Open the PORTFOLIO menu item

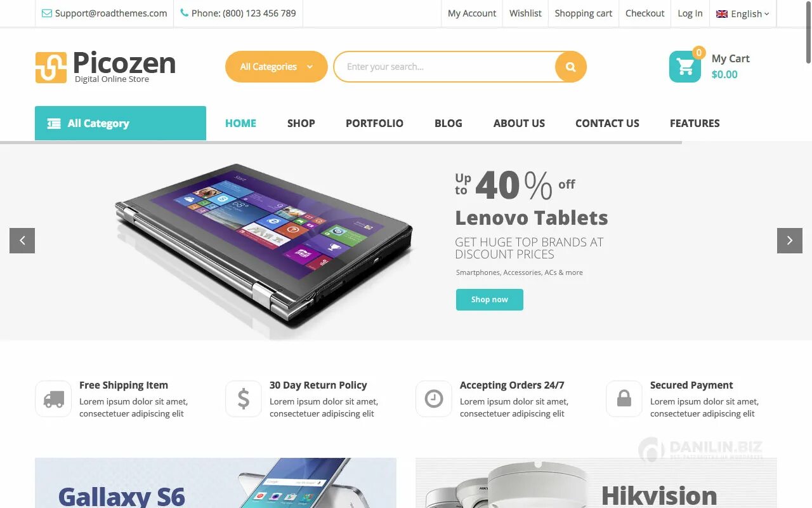pos(374,123)
